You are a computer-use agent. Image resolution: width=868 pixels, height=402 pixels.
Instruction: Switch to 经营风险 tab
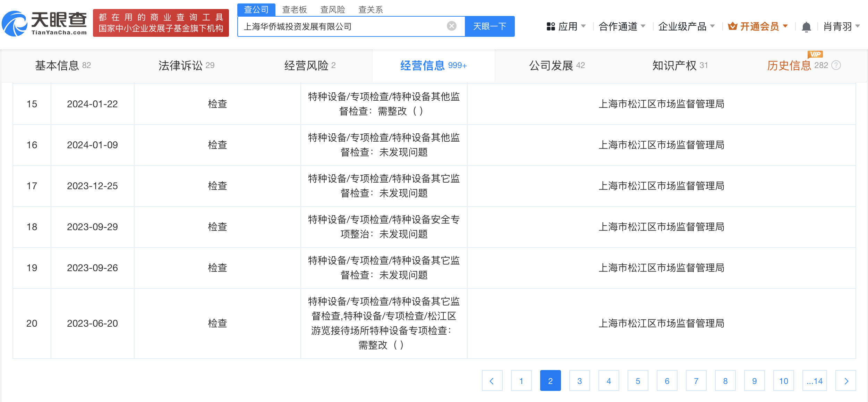[x=310, y=65]
